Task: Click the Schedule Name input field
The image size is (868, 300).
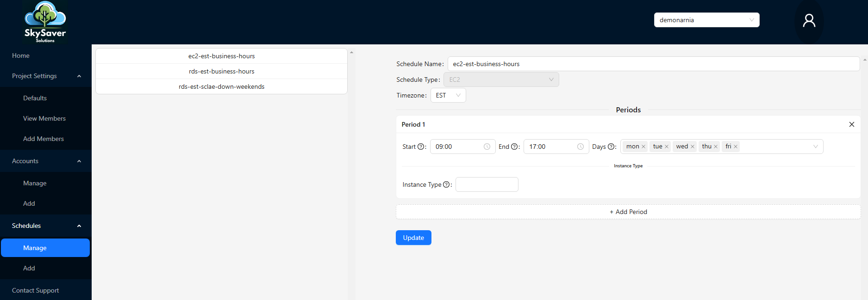Action: click(654, 64)
